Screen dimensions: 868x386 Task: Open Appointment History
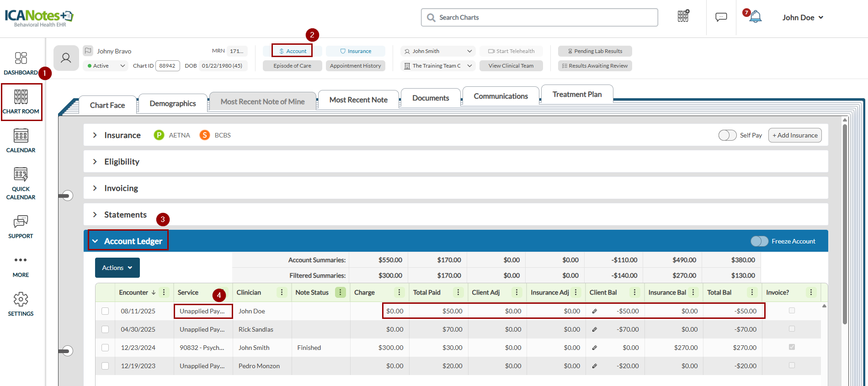pos(356,66)
